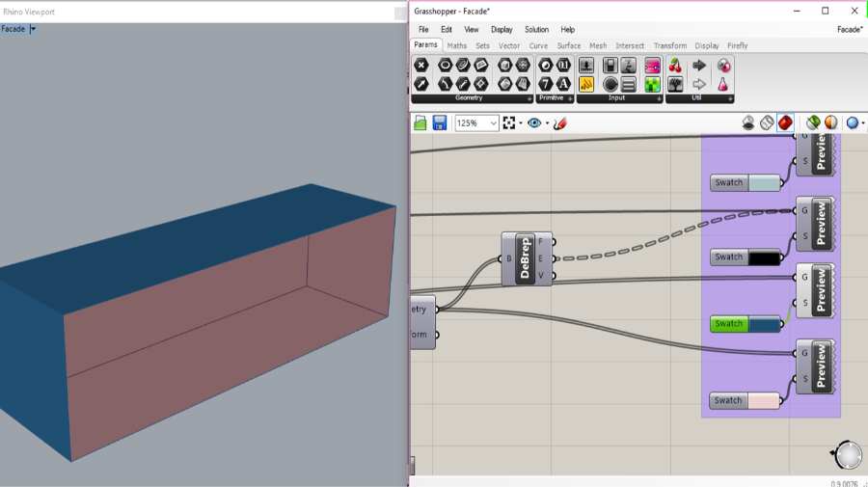Toggle the document preview settings sphere
The height and width of the screenshot is (487, 868).
coord(831,122)
